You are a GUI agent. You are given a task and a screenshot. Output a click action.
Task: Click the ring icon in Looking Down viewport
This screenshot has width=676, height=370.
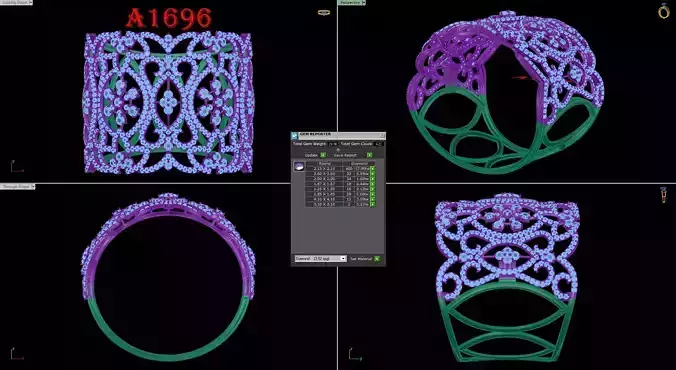324,13
